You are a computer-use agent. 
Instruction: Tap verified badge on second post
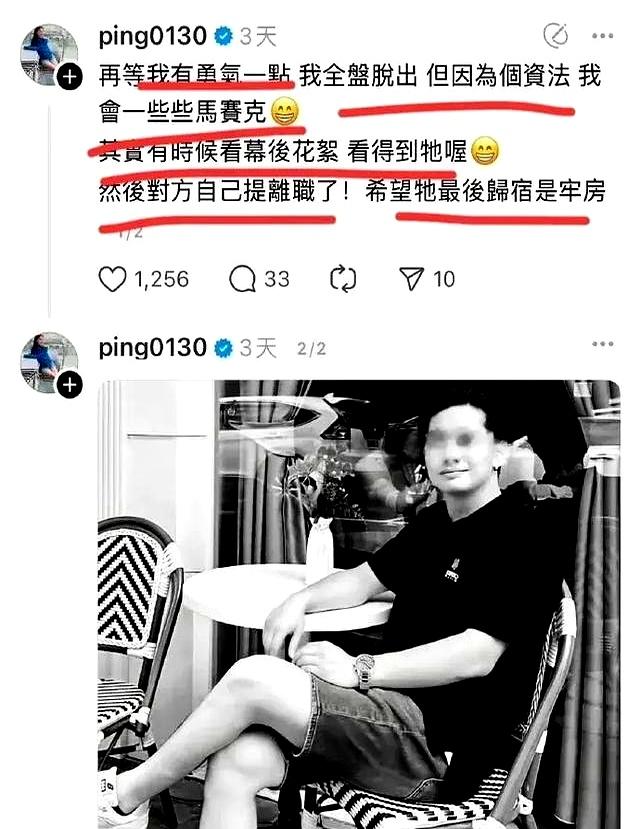pyautogui.click(x=224, y=348)
